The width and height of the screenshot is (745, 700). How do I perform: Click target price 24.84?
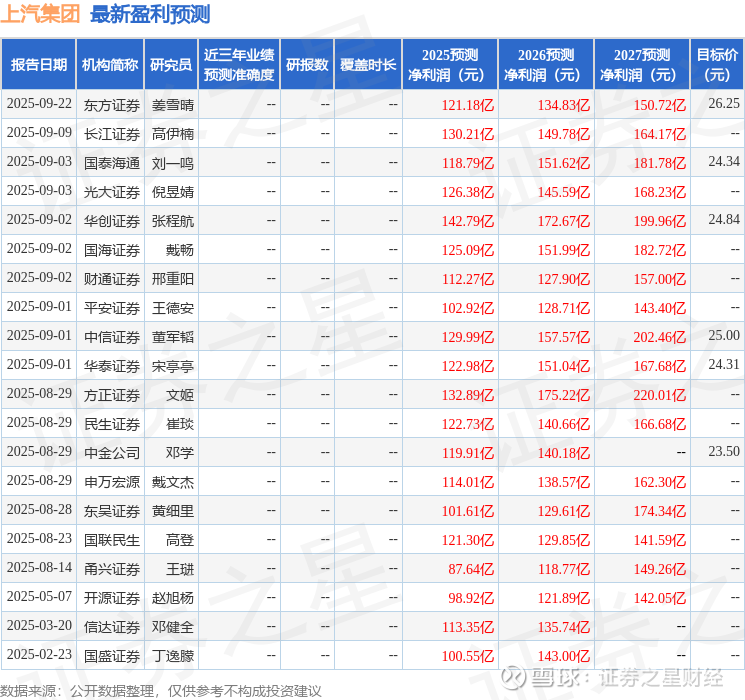pos(724,220)
